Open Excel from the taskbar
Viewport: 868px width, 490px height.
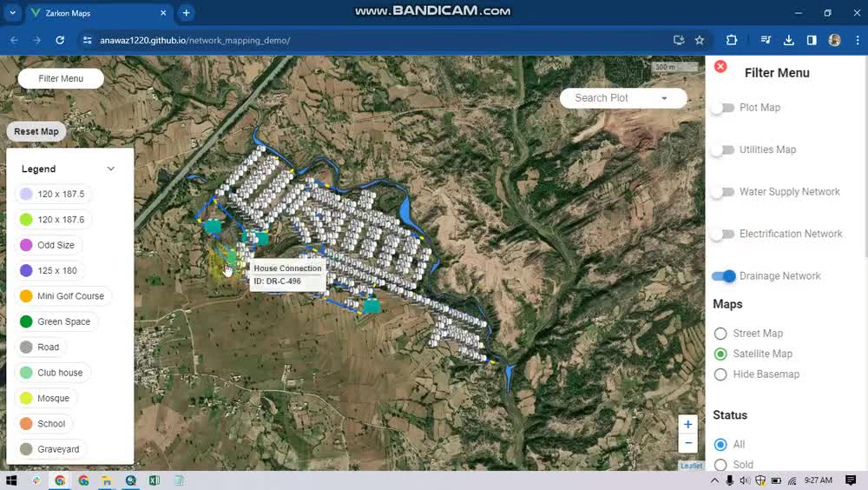click(x=155, y=480)
